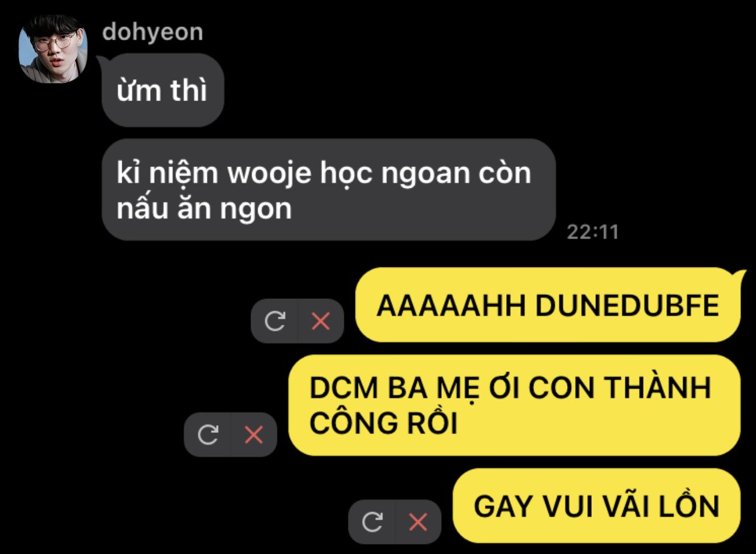Screen dimensions: 756x554
Task: Open dohyeon's profile picture
Action: coord(53,48)
